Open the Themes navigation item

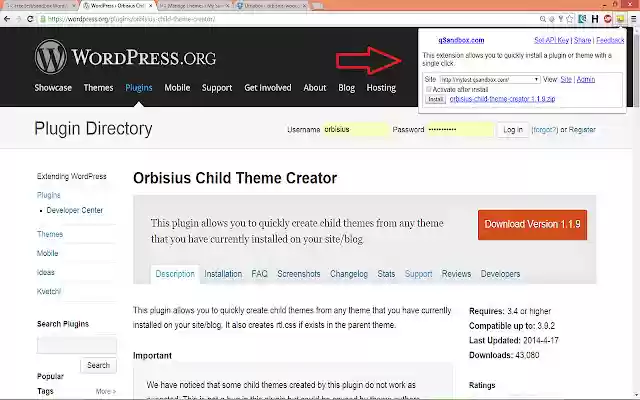98,88
